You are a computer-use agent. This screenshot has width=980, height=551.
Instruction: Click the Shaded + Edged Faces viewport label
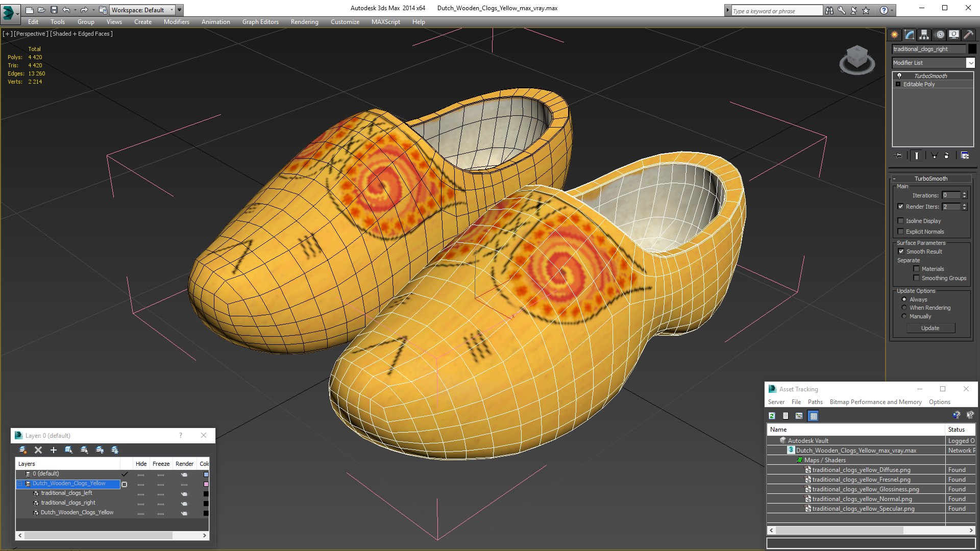click(x=82, y=34)
